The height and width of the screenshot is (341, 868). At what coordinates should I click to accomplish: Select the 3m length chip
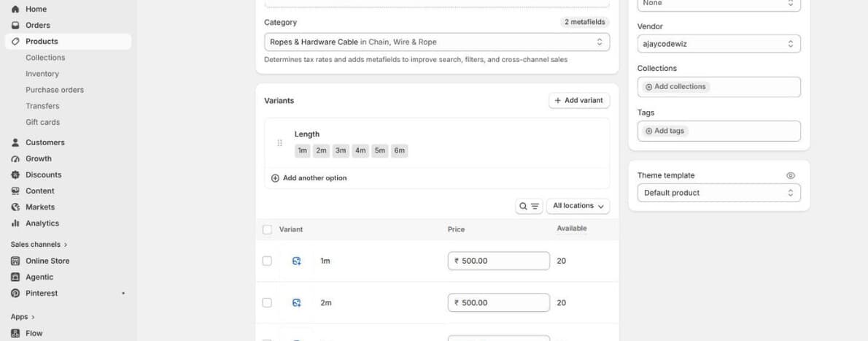pos(341,151)
